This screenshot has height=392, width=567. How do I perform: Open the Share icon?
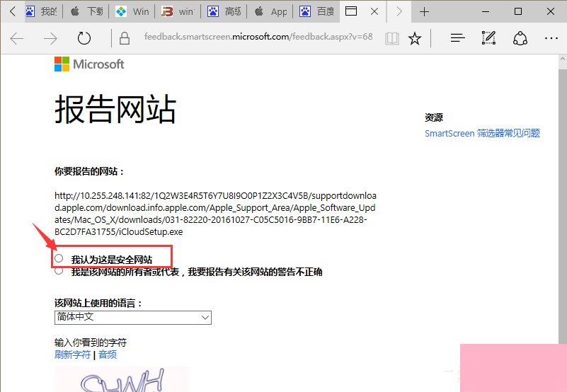point(520,38)
